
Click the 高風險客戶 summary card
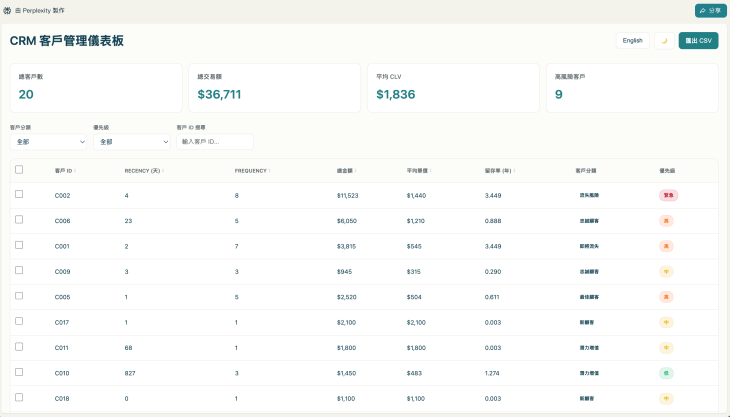tap(632, 88)
